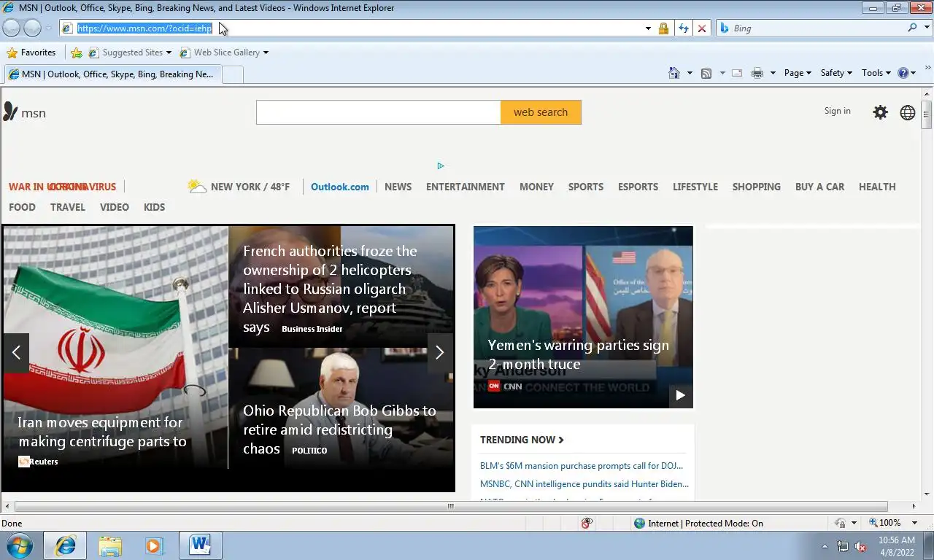This screenshot has height=560, width=934.
Task: Open Microsoft Word on taskbar
Action: pyautogui.click(x=200, y=545)
